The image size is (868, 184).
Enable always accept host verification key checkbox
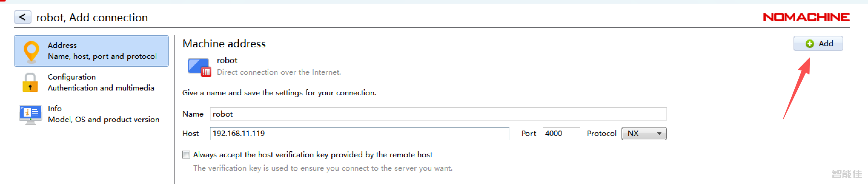point(186,155)
